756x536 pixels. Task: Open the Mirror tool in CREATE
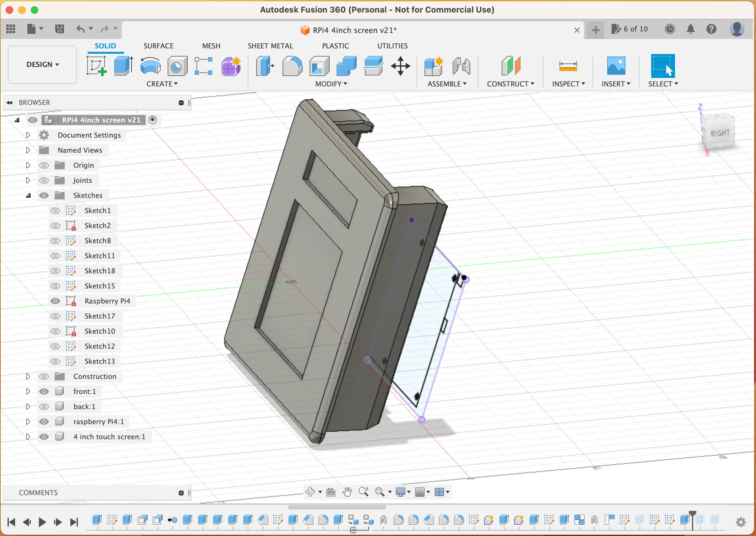tap(162, 84)
